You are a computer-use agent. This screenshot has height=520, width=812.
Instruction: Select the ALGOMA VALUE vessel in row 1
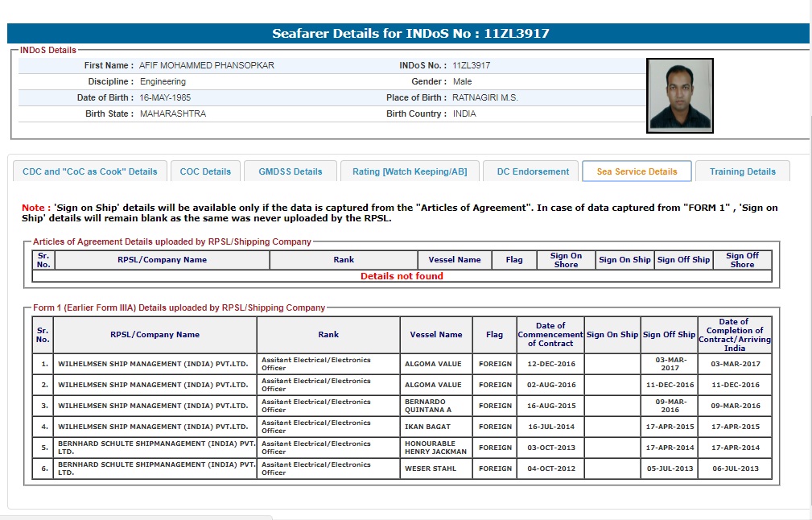point(433,364)
